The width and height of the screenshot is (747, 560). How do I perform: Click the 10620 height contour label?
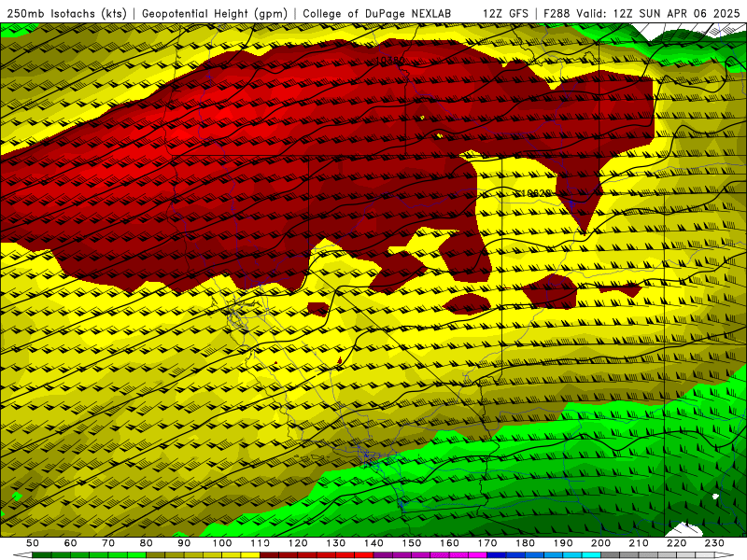pos(534,193)
